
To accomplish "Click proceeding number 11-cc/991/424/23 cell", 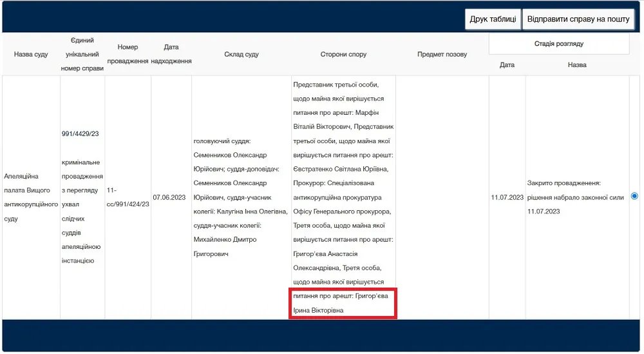I will pyautogui.click(x=128, y=197).
